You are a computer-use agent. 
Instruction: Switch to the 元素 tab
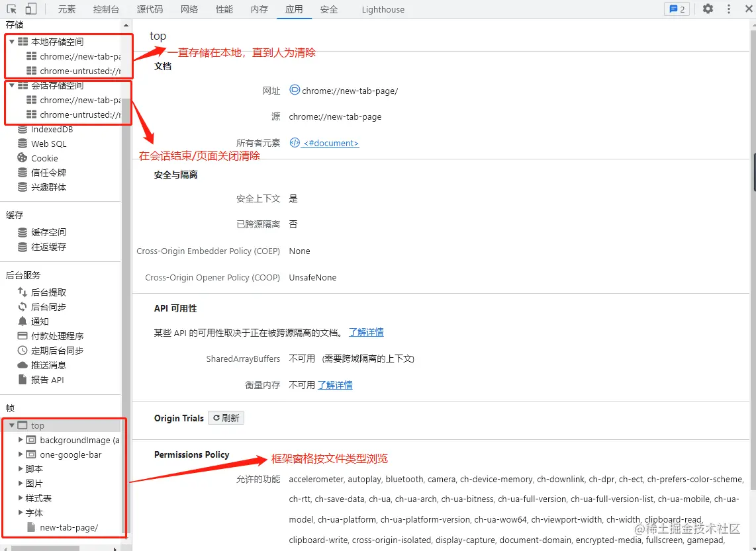click(67, 9)
